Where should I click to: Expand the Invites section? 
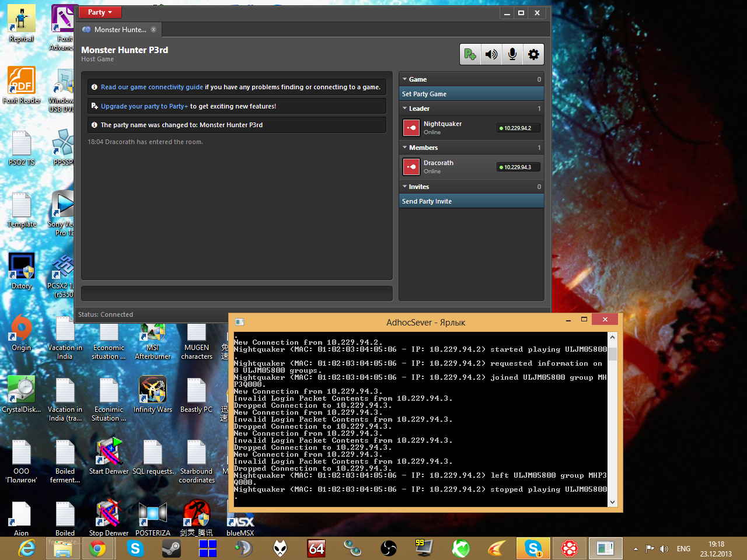coord(404,187)
